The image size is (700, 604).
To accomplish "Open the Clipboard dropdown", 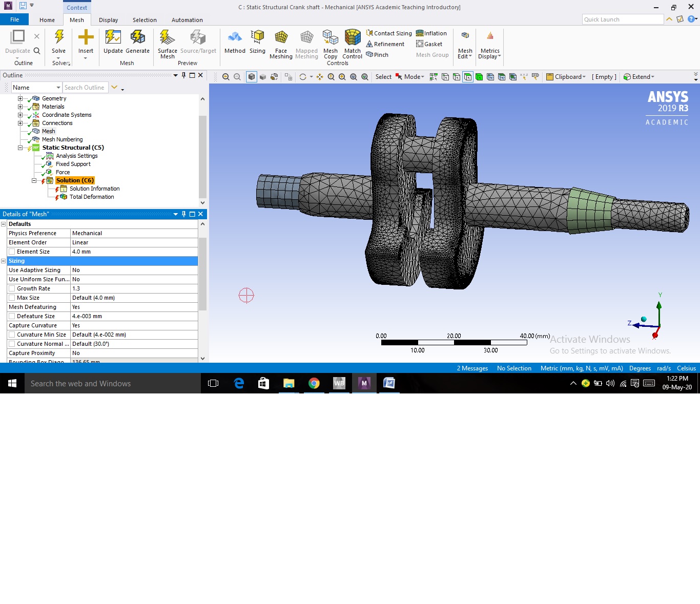I will point(566,77).
